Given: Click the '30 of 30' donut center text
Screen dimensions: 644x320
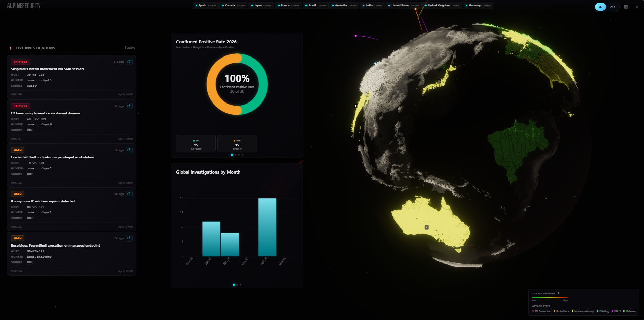Looking at the screenshot, I should tap(237, 91).
